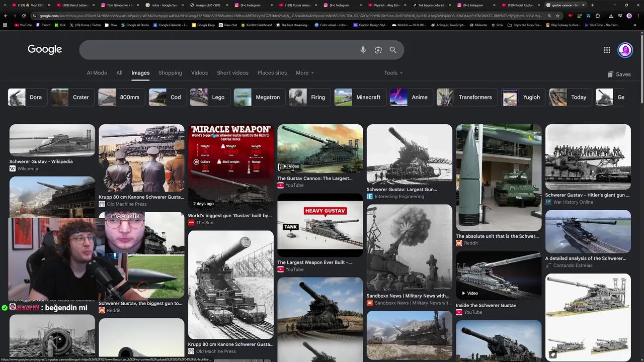The width and height of the screenshot is (644, 362).
Task: Open the World's biggest gun 'Gustav' link
Action: [x=230, y=216]
